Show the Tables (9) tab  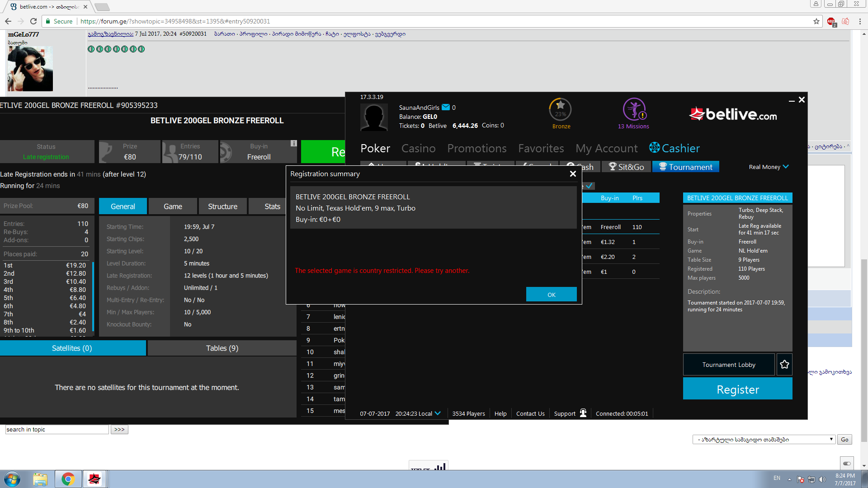point(222,348)
